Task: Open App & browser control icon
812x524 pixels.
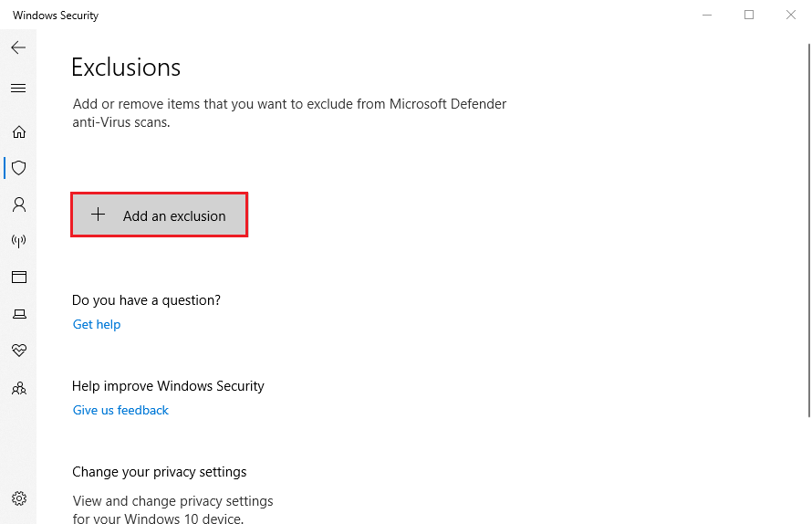Action: point(18,277)
